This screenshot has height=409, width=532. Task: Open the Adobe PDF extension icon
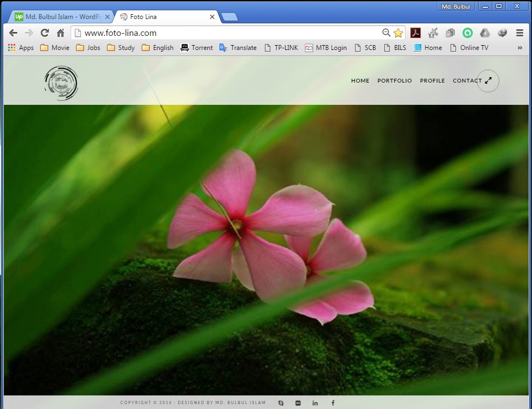point(416,33)
